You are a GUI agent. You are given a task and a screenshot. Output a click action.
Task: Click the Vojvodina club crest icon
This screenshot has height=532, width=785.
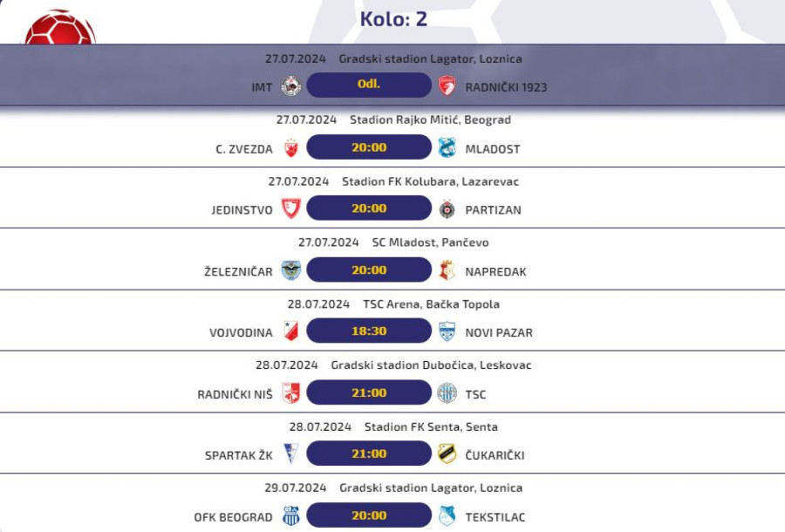pos(291,332)
